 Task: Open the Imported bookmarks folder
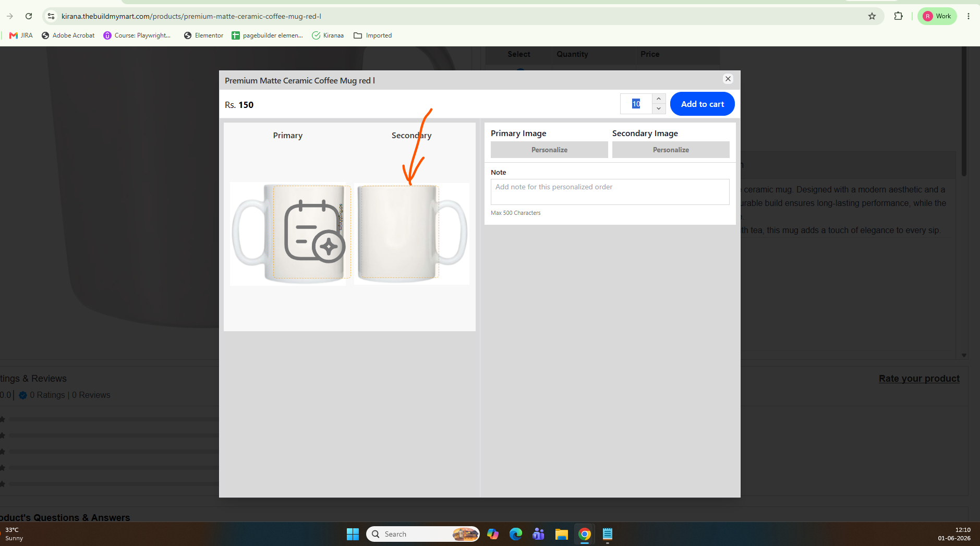[372, 35]
